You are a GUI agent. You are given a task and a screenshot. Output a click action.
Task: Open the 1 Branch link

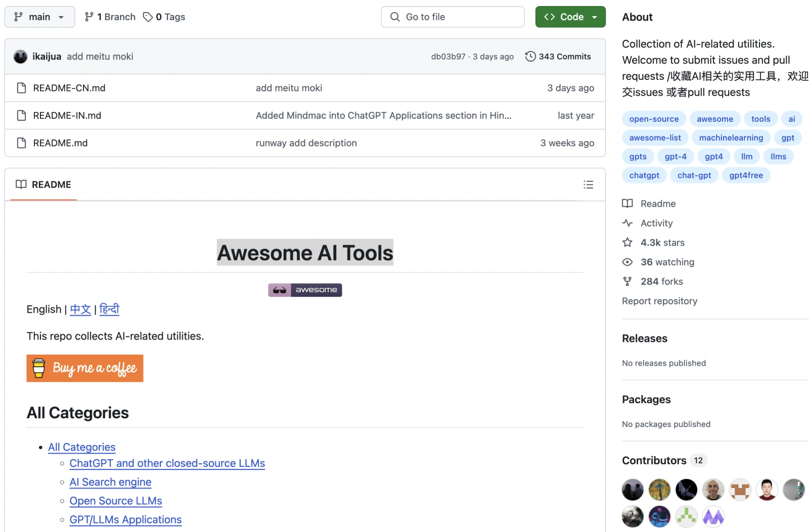[110, 17]
